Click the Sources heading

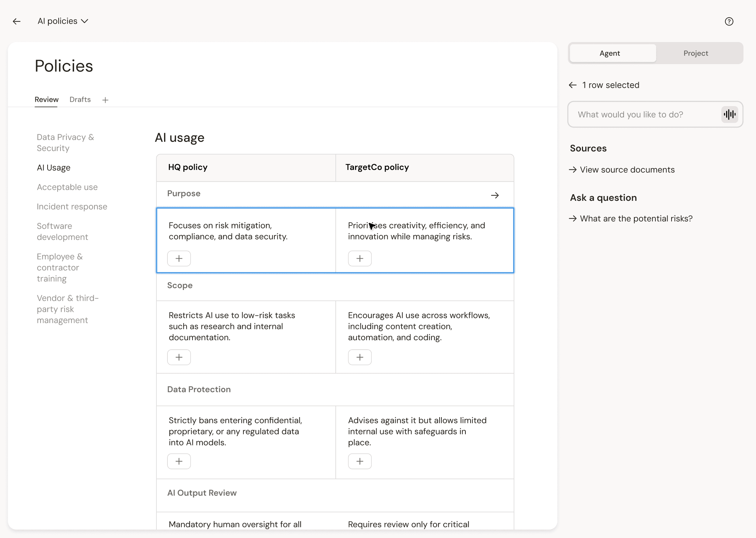tap(588, 149)
